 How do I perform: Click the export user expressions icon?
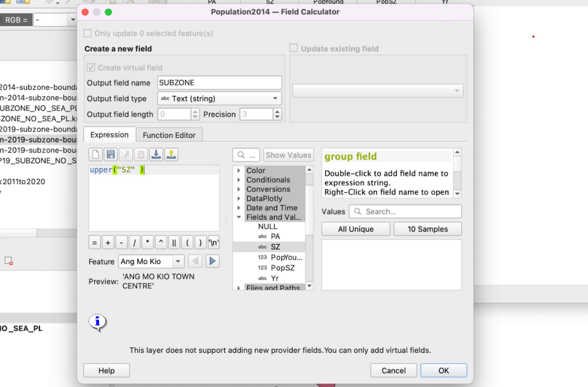171,154
